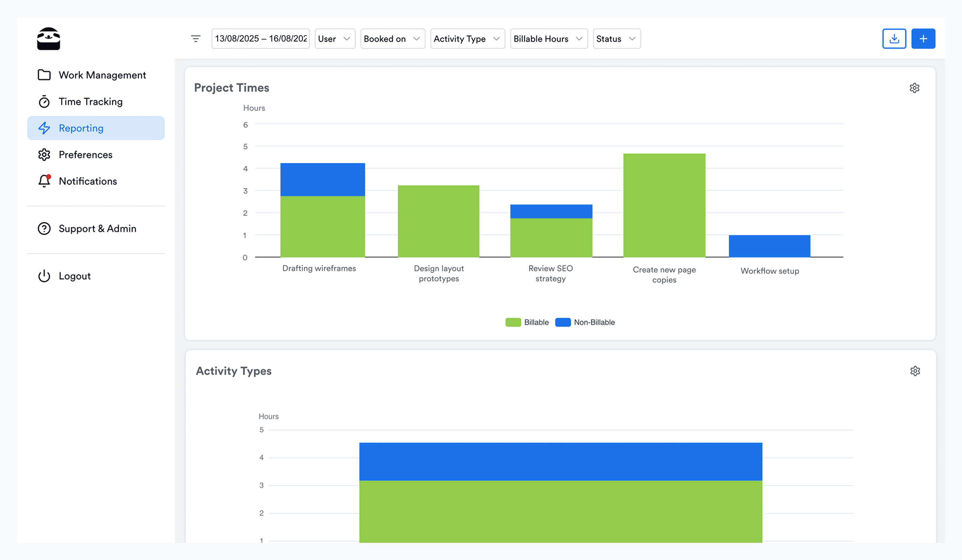This screenshot has height=560, width=962.
Task: Open the Activity Type filter dropdown
Action: pyautogui.click(x=467, y=38)
